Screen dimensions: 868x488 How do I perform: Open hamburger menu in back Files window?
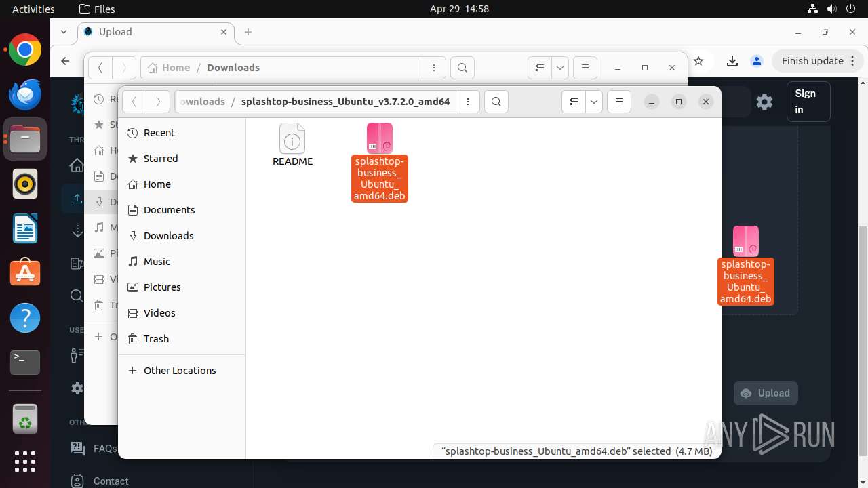[x=585, y=68]
